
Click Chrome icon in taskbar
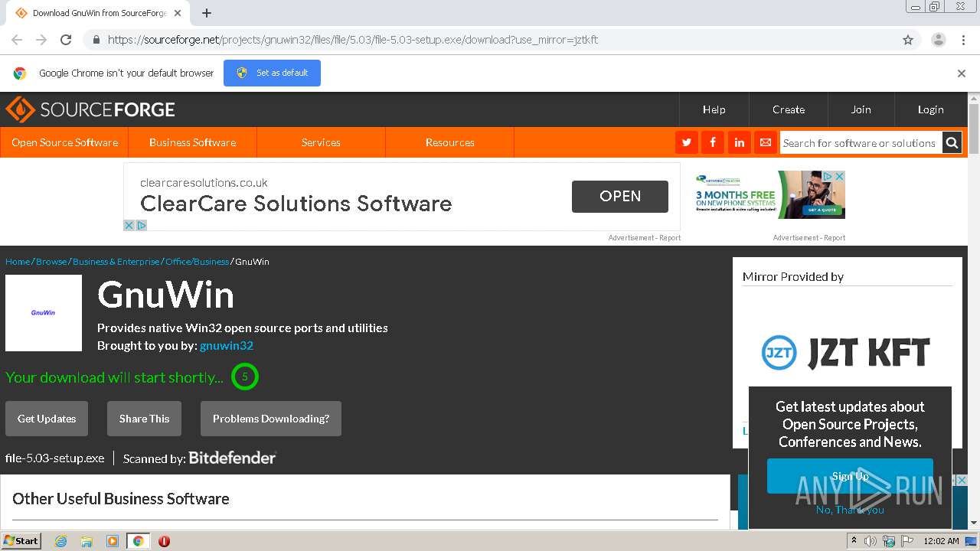[138, 541]
